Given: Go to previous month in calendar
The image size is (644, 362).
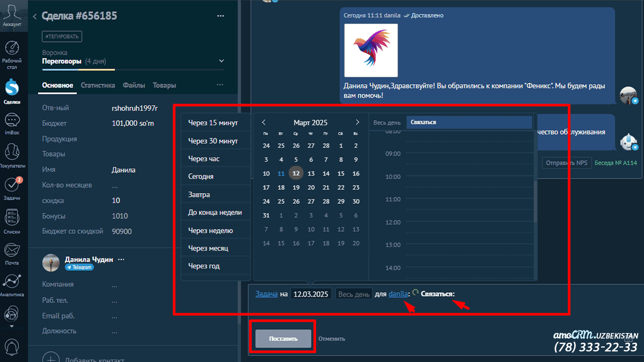Looking at the screenshot, I should [x=264, y=122].
